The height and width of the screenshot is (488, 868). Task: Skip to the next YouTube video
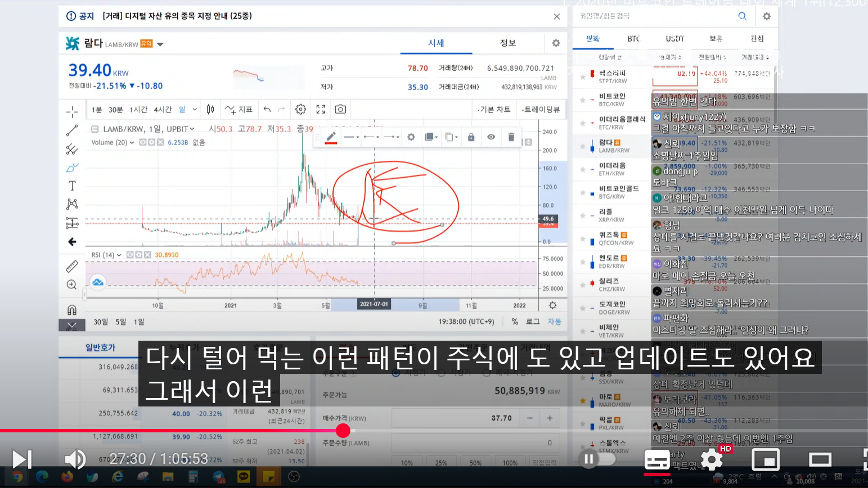(x=22, y=459)
